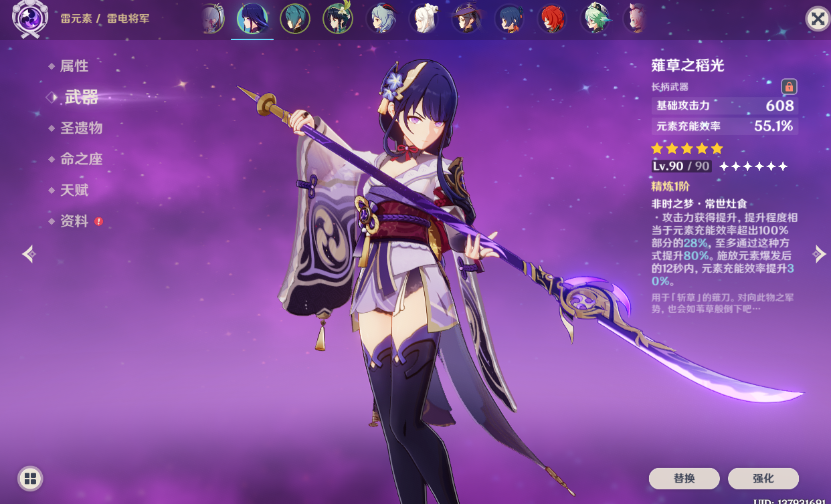Go to previous character with left arrow
The image size is (831, 504).
coord(28,254)
